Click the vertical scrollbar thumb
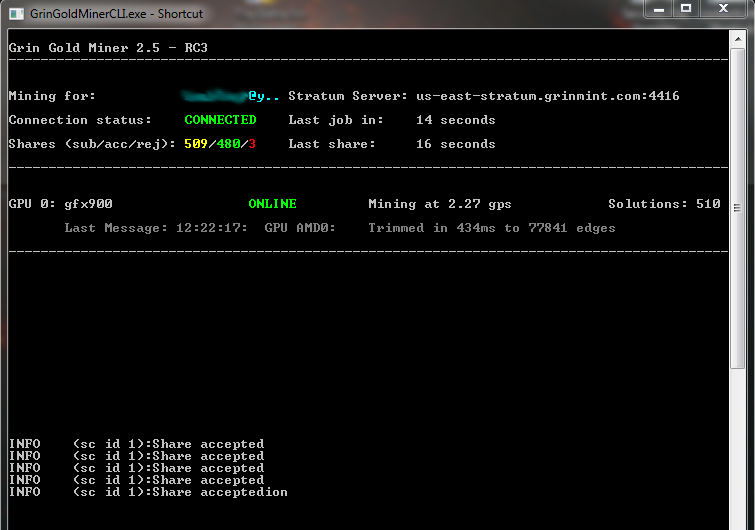 click(738, 208)
